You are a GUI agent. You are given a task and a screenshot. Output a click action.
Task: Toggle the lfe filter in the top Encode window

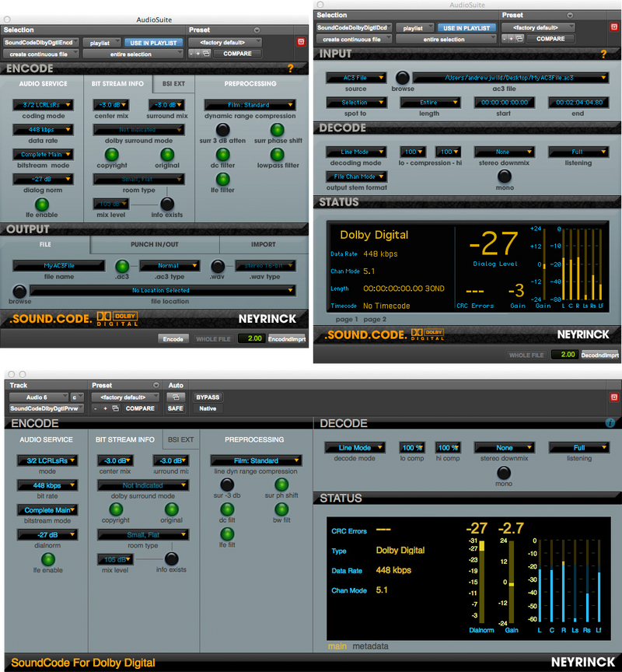click(x=223, y=179)
